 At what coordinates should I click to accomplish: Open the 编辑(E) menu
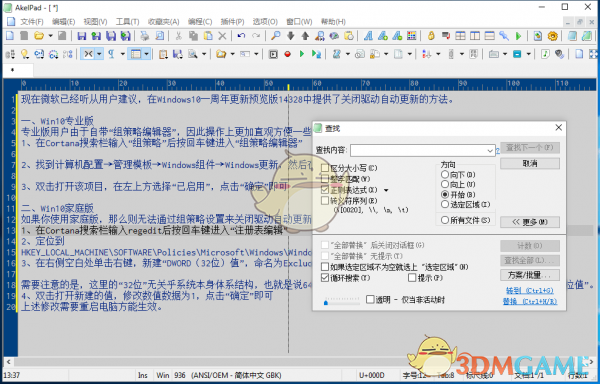click(x=64, y=22)
